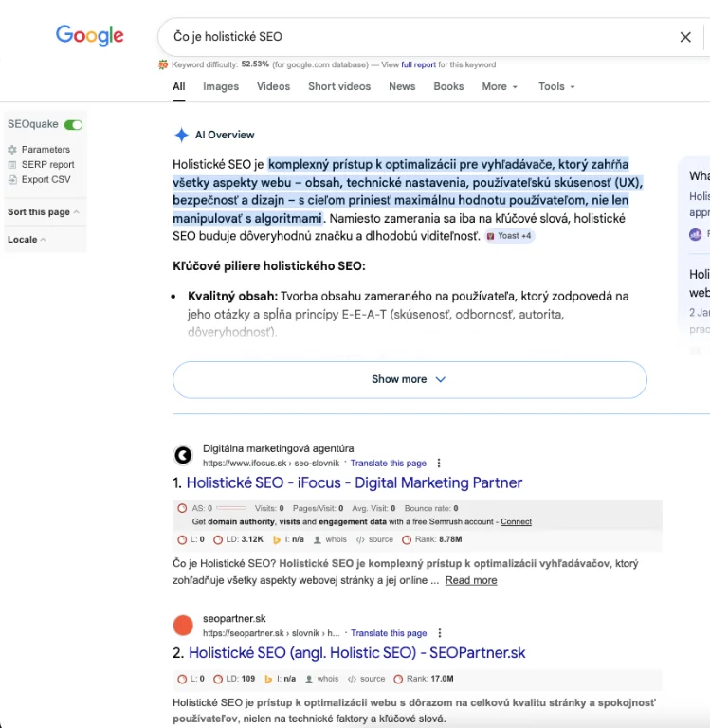This screenshot has width=710, height=728.
Task: Toggle the SEOquake switch off
Action: tap(73, 125)
